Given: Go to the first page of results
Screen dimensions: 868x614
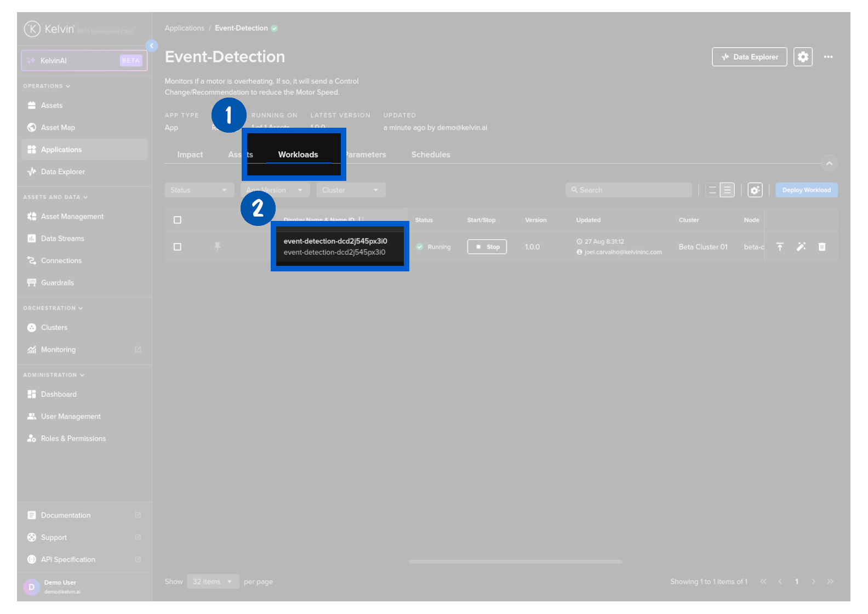Looking at the screenshot, I should (x=763, y=582).
